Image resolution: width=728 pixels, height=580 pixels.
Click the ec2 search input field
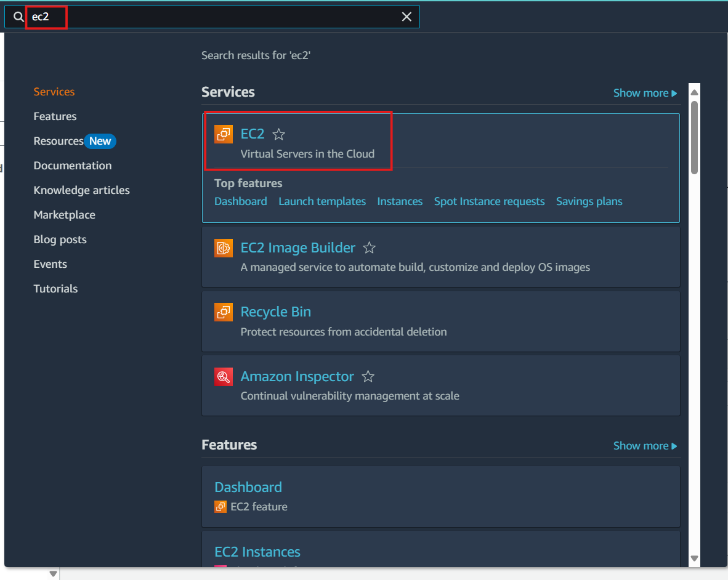[x=213, y=17]
